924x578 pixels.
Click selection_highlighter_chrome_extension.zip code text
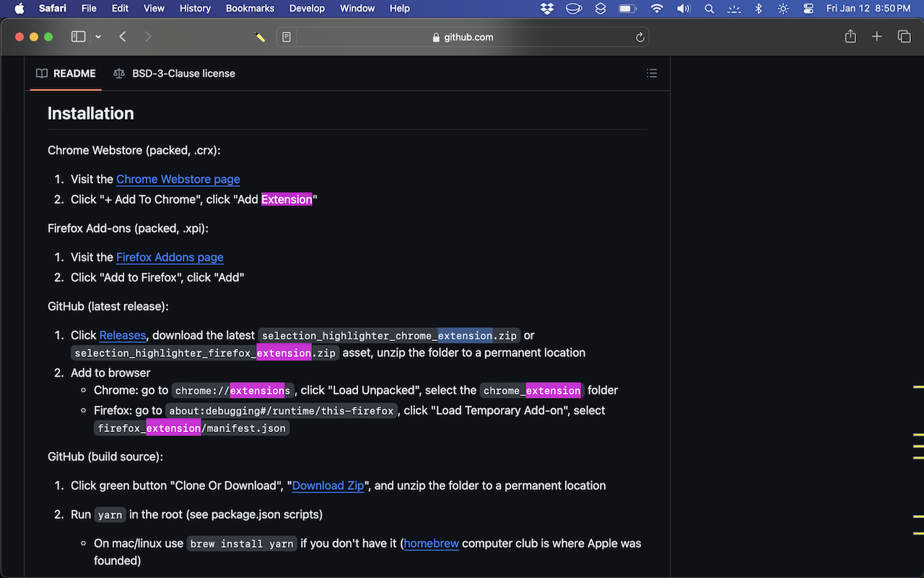pyautogui.click(x=389, y=335)
